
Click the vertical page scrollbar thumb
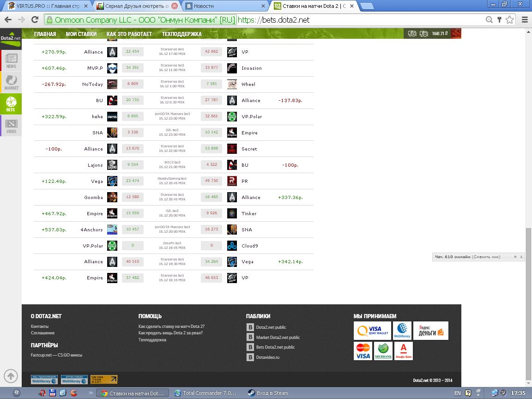point(528,304)
